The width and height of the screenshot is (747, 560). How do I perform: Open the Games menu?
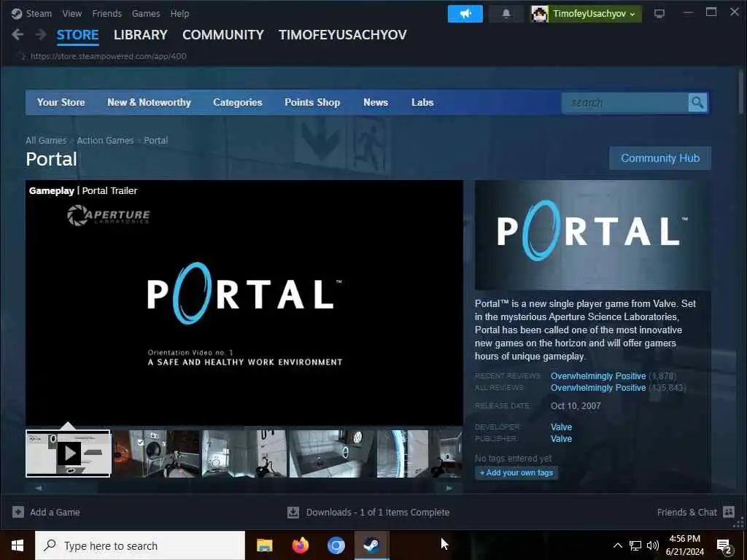pos(146,13)
